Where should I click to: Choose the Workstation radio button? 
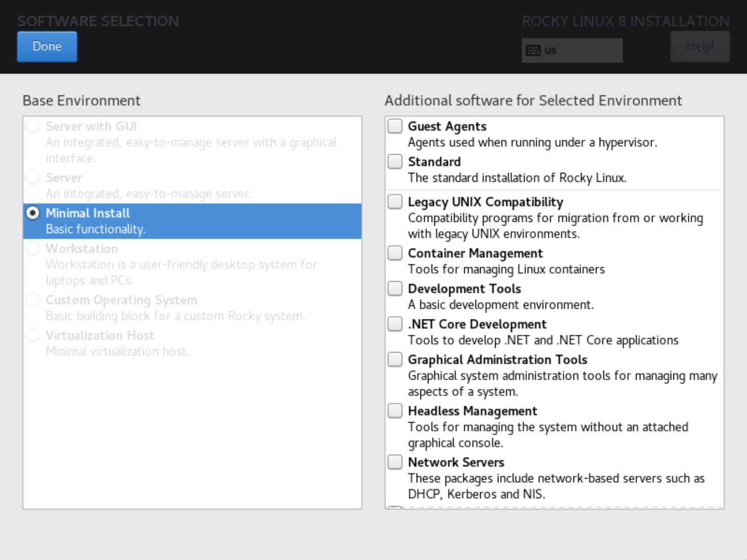point(33,249)
